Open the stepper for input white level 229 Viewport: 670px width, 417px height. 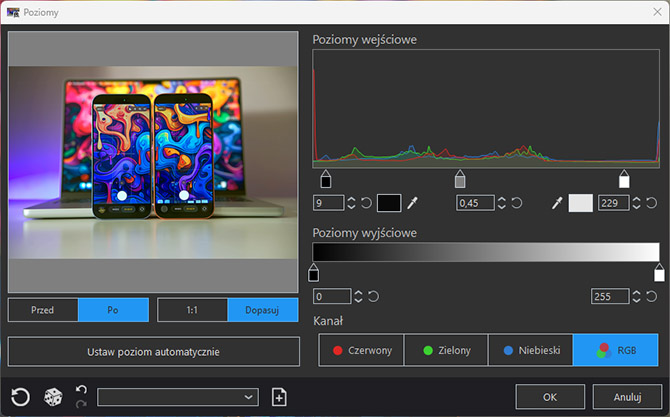click(x=637, y=203)
